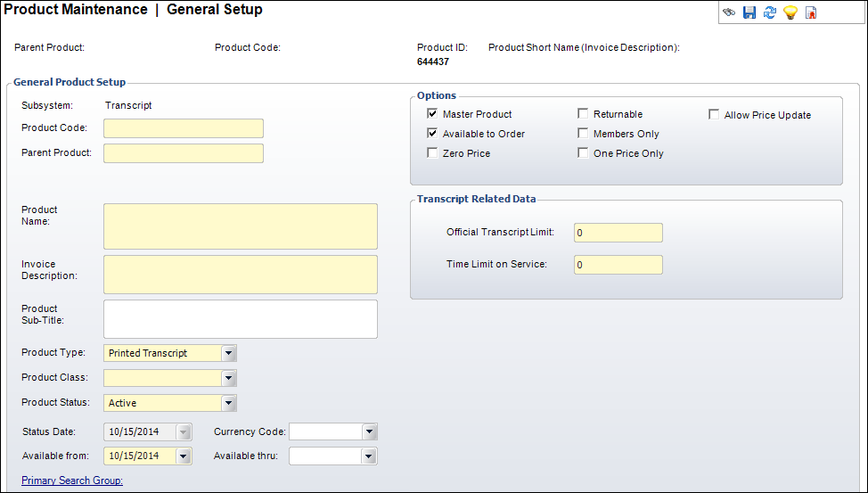
Task: Enable the Zero Price option
Action: [432, 152]
